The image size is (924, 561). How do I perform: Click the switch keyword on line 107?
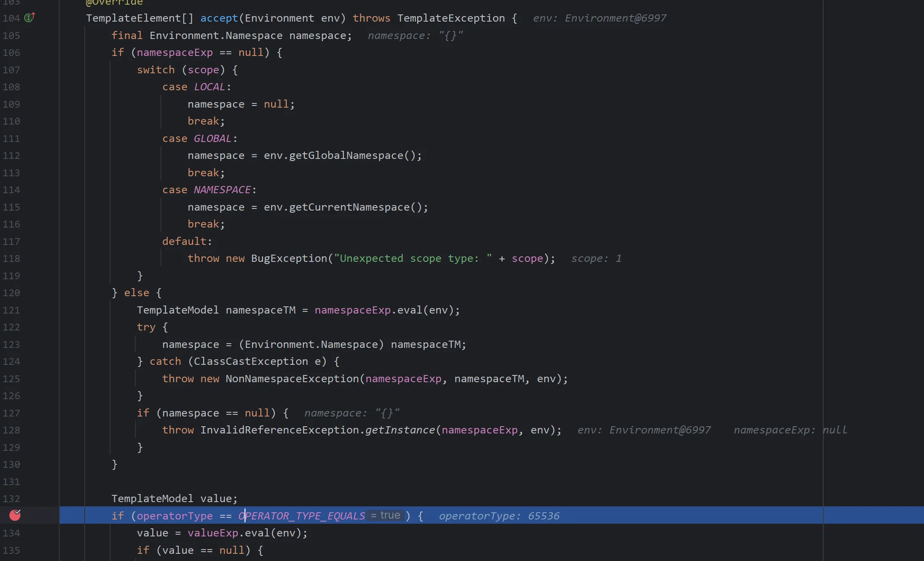[155, 70]
